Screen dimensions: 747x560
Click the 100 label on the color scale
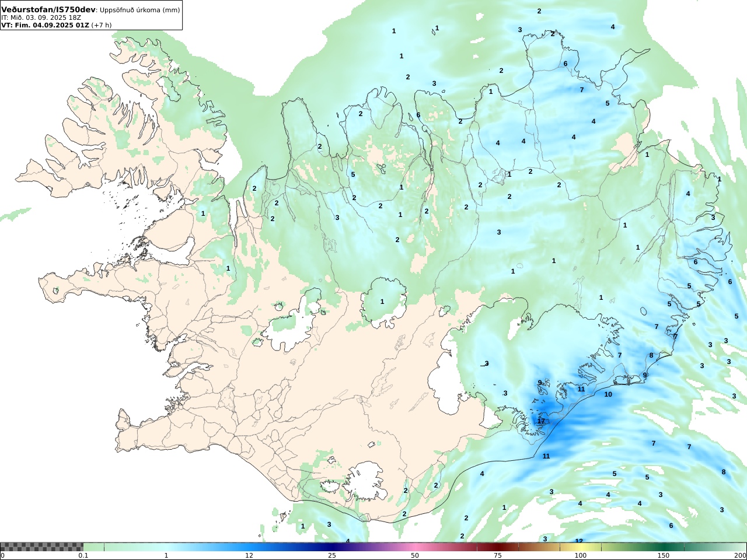tap(580, 555)
